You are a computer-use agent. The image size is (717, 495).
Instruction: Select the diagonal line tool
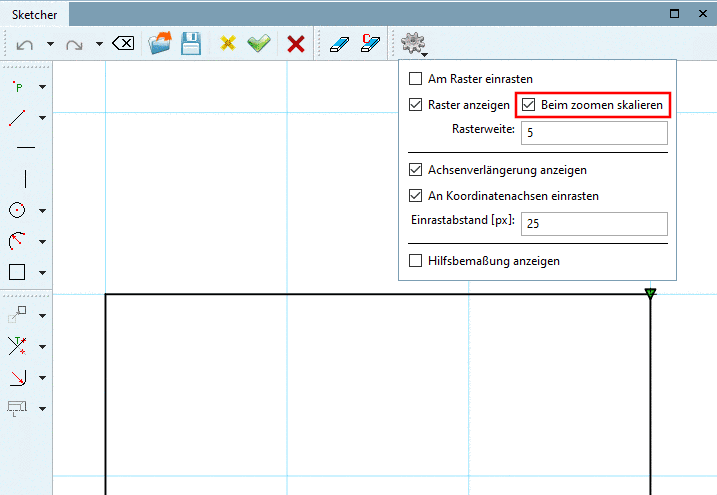pos(17,118)
